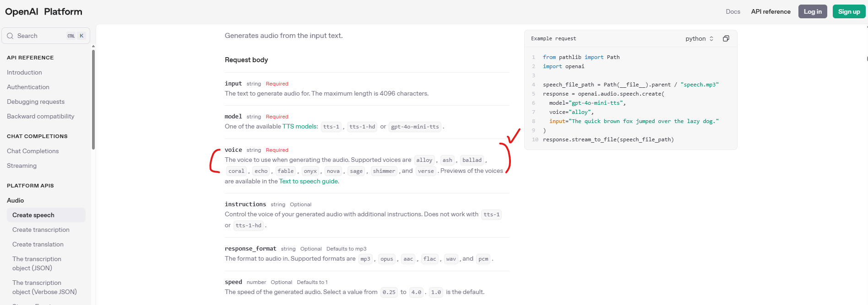This screenshot has height=305, width=868.
Task: Click the 'Example request' label
Action: (x=553, y=38)
